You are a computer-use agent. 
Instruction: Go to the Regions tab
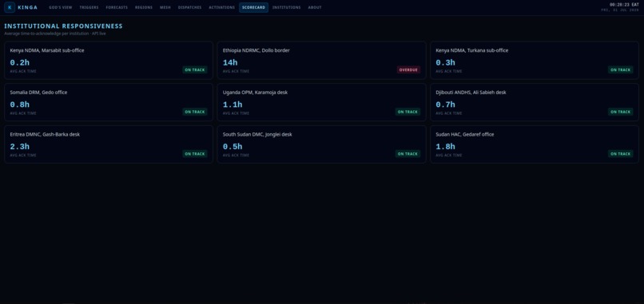[144, 7]
